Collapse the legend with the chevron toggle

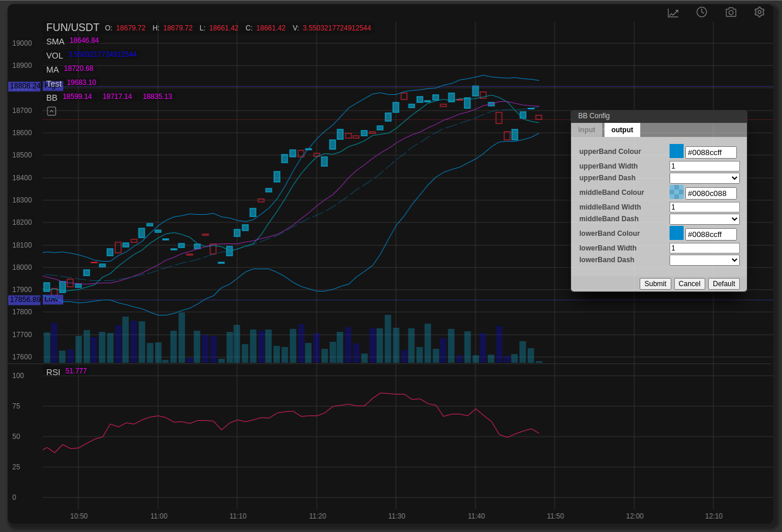pyautogui.click(x=52, y=111)
